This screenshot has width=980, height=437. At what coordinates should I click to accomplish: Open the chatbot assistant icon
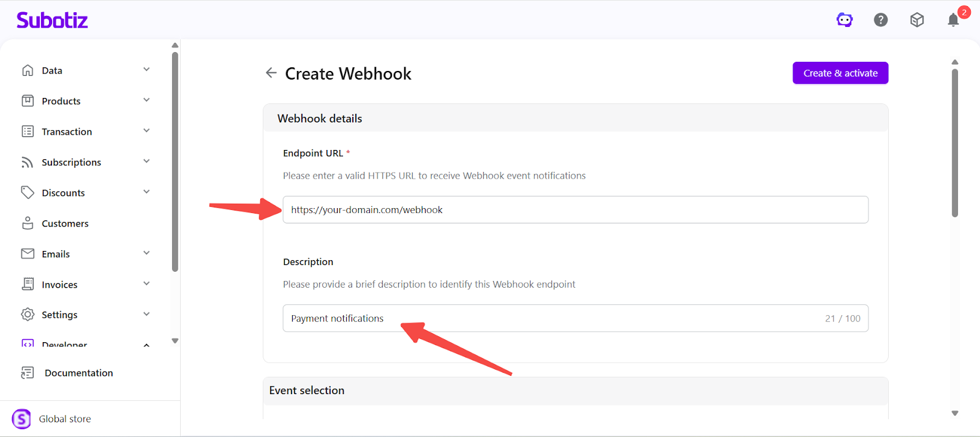pos(845,20)
